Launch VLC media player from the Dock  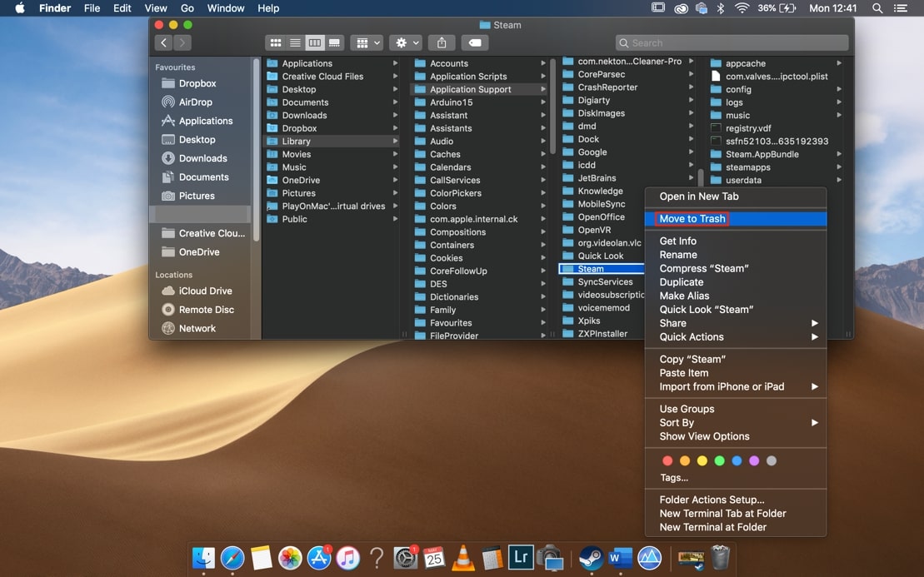(x=462, y=558)
